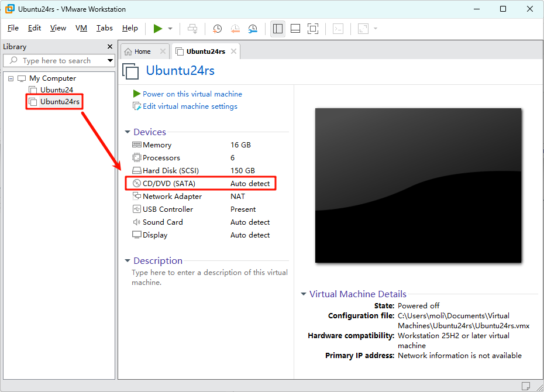Click the Hard Disk drive icon
Image resolution: width=544 pixels, height=392 pixels.
point(137,170)
